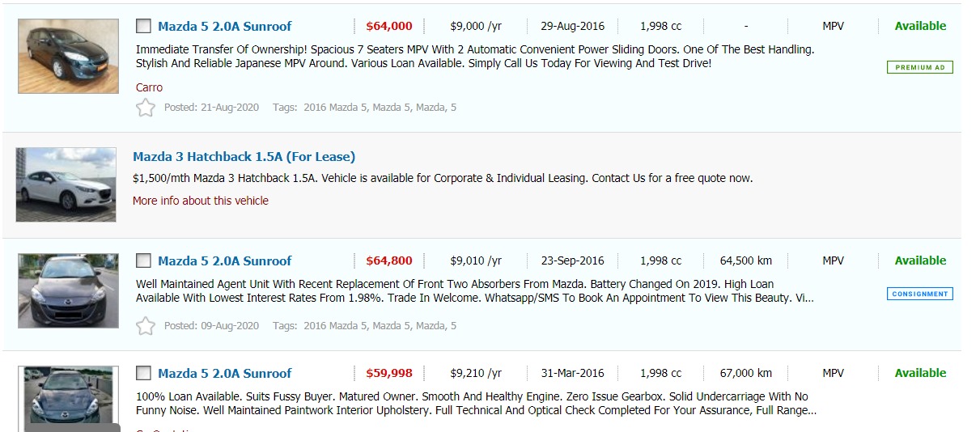Open the Carro dealer link
Viewport: 980px width, 432px height.
tap(149, 87)
